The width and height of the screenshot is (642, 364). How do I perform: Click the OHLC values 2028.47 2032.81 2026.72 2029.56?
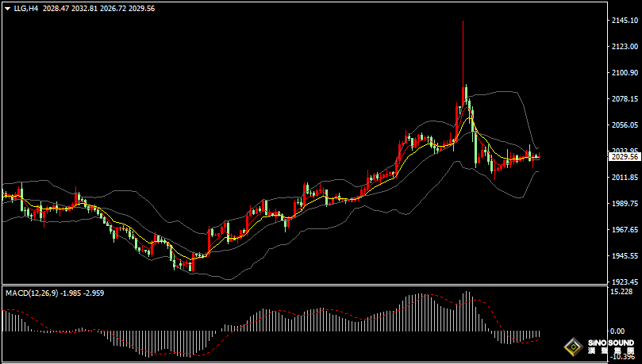click(x=98, y=9)
